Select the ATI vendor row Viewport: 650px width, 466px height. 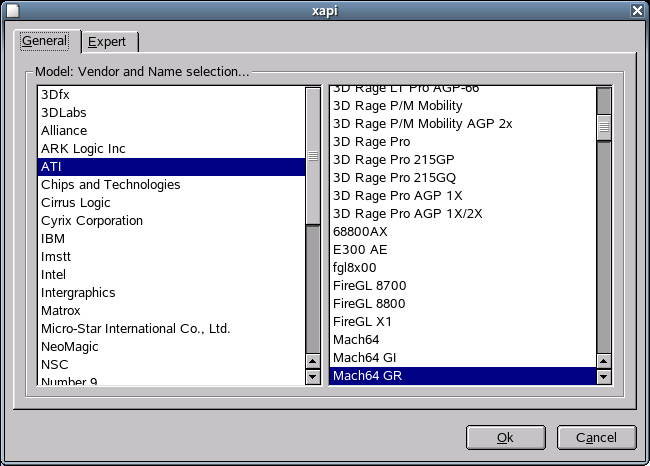pos(171,167)
